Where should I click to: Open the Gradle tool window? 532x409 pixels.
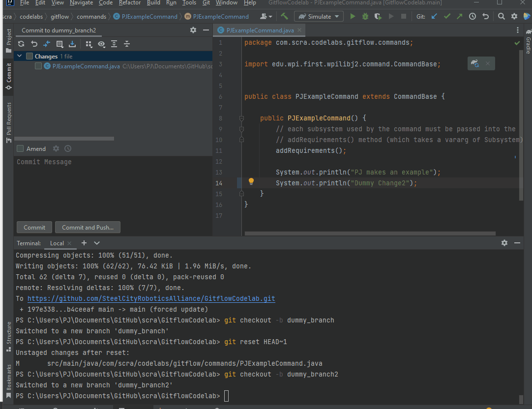pyautogui.click(x=528, y=42)
